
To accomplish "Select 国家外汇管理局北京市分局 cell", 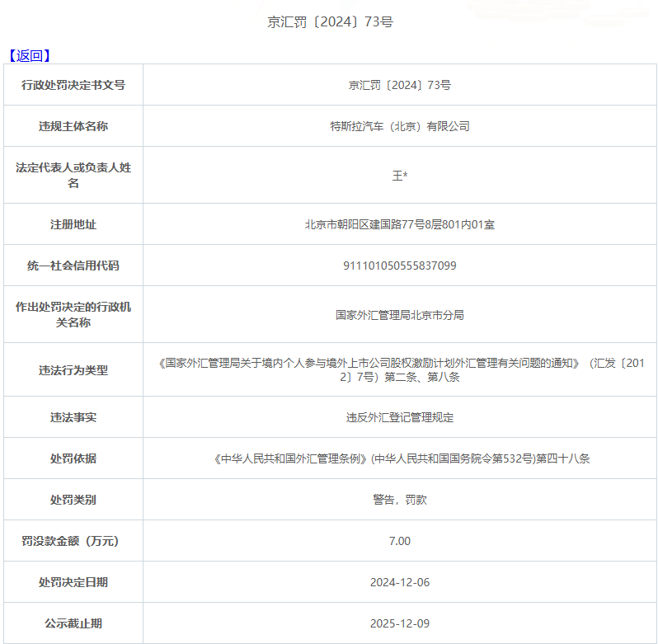I will 399,315.
